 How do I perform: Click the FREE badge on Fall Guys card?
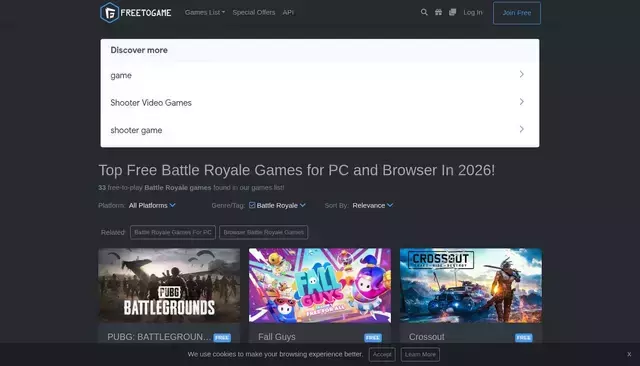373,338
